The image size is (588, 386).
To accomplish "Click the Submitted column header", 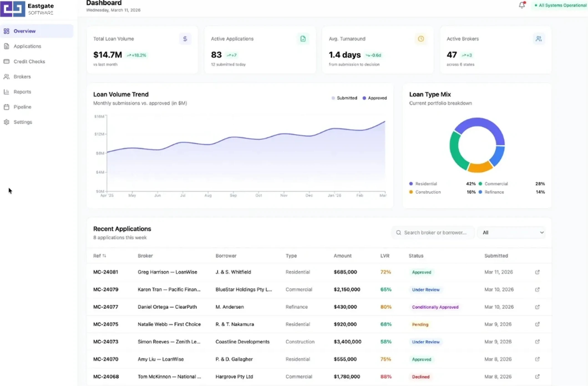I will [x=496, y=256].
